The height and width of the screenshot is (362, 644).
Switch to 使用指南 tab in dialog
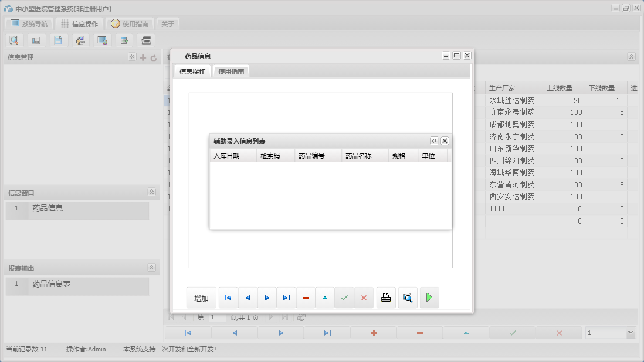pos(231,71)
